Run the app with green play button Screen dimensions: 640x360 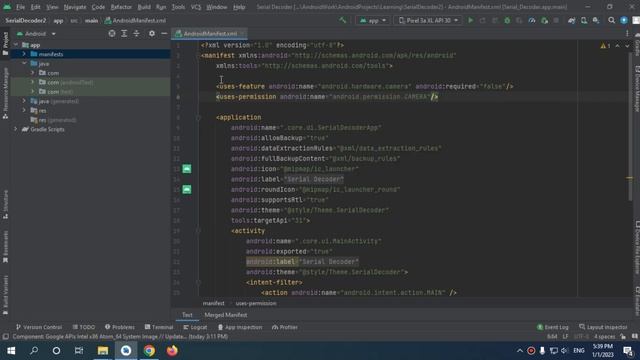(x=471, y=20)
